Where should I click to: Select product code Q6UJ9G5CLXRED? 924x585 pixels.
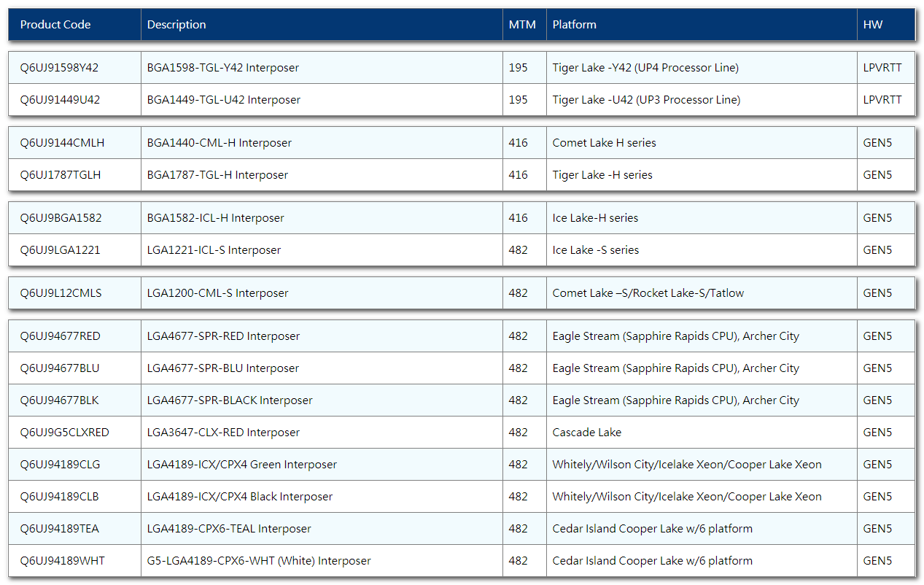coord(65,433)
